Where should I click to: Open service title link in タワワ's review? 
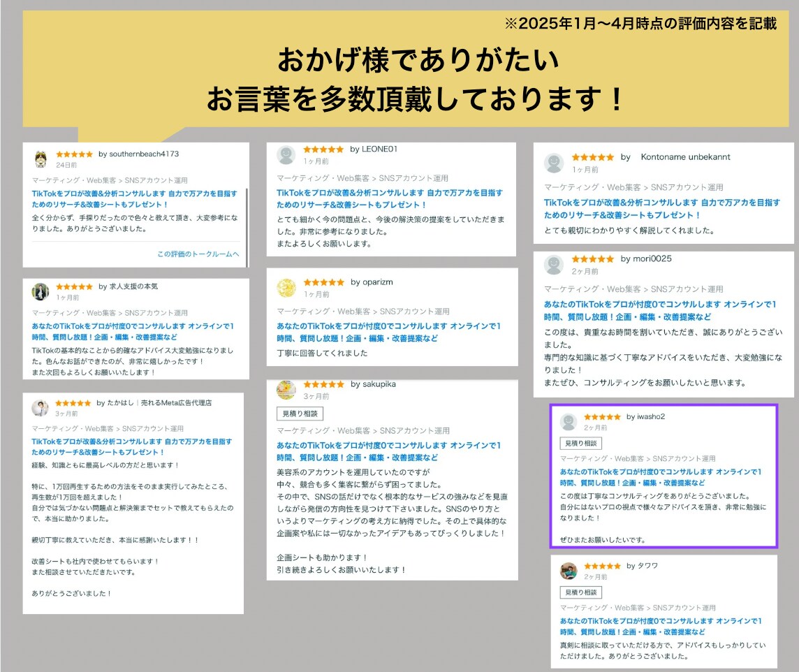coord(661,627)
